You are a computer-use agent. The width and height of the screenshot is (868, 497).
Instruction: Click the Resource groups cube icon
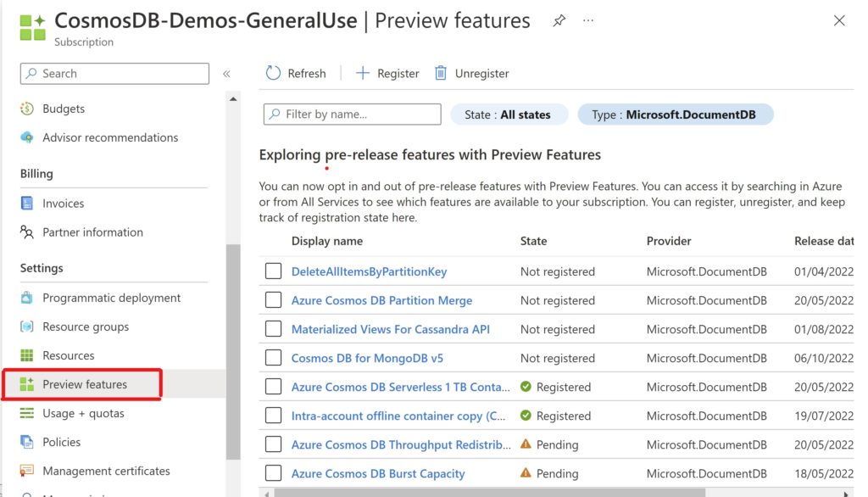click(27, 327)
